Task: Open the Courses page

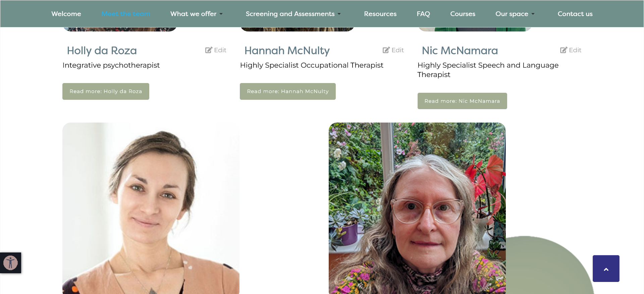Action: click(463, 14)
